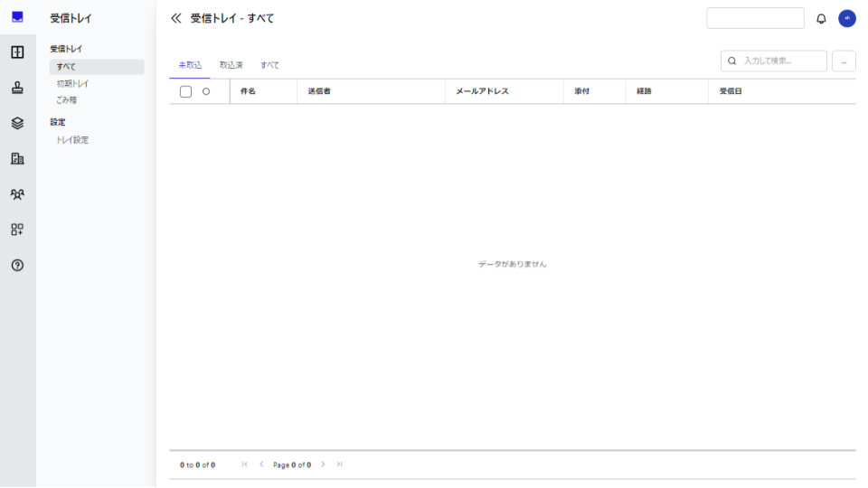Go to previous page arrow
The image size is (868, 488).
coord(261,465)
